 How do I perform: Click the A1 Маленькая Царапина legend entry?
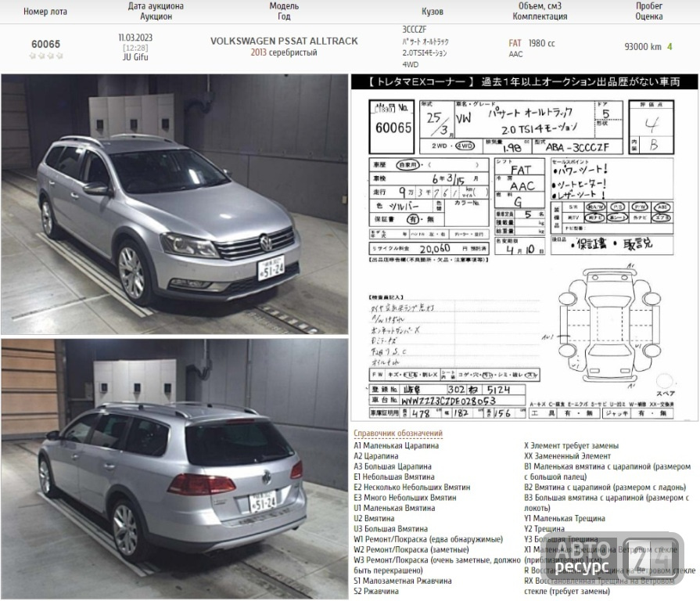(x=396, y=445)
